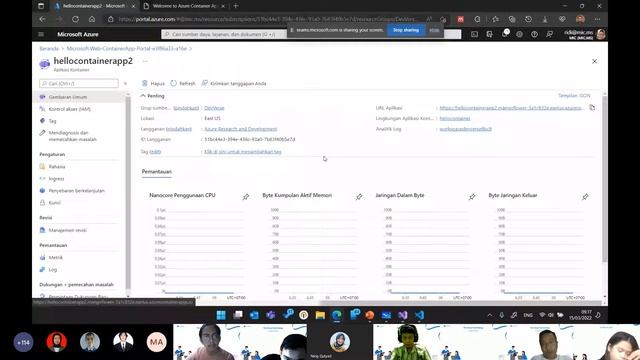Pin Byte Jaringan Keluar chart
The image size is (640, 360).
click(585, 197)
